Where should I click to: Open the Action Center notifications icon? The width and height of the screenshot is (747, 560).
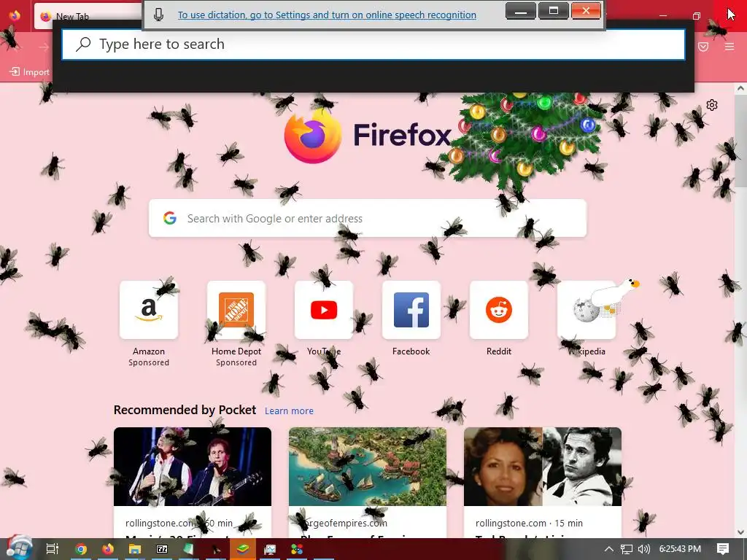(x=723, y=549)
